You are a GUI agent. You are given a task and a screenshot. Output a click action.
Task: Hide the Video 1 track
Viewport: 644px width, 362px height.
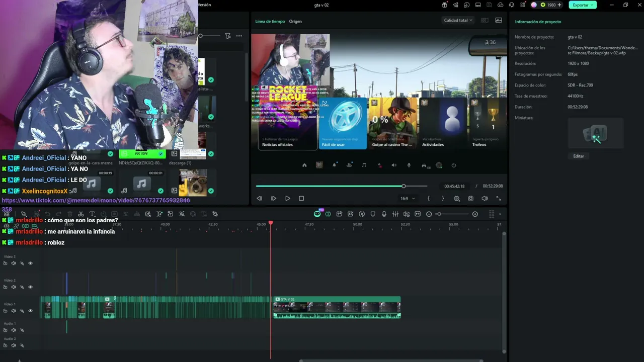tap(30, 311)
